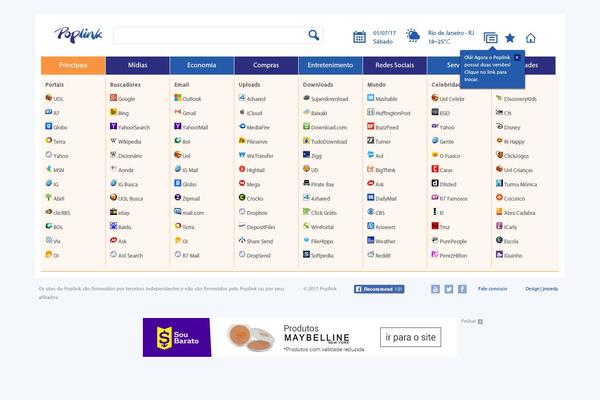The width and height of the screenshot is (600, 400).
Task: Click the Softpedia icon
Action: pos(307,254)
